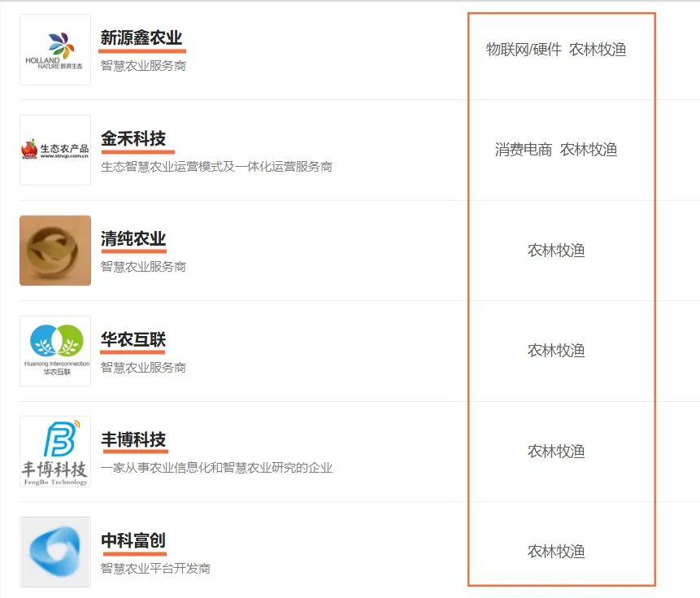Select the 农林牧渔 tag in 华农互联 row
Image resolution: width=700 pixels, height=598 pixels.
coord(556,351)
